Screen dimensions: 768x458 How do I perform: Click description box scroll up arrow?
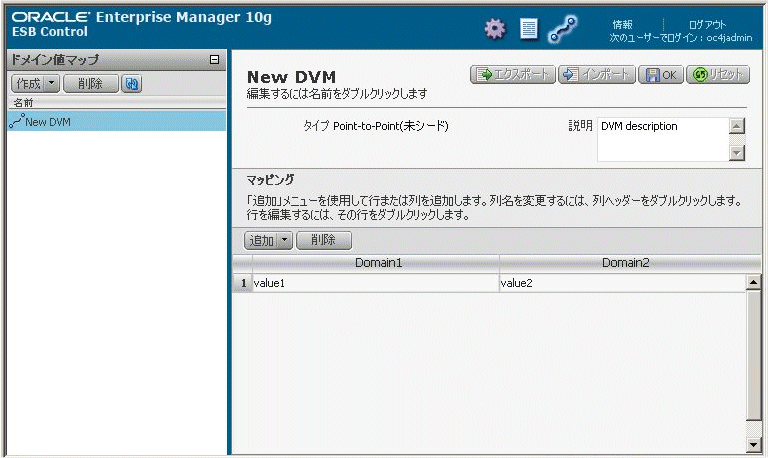point(737,125)
